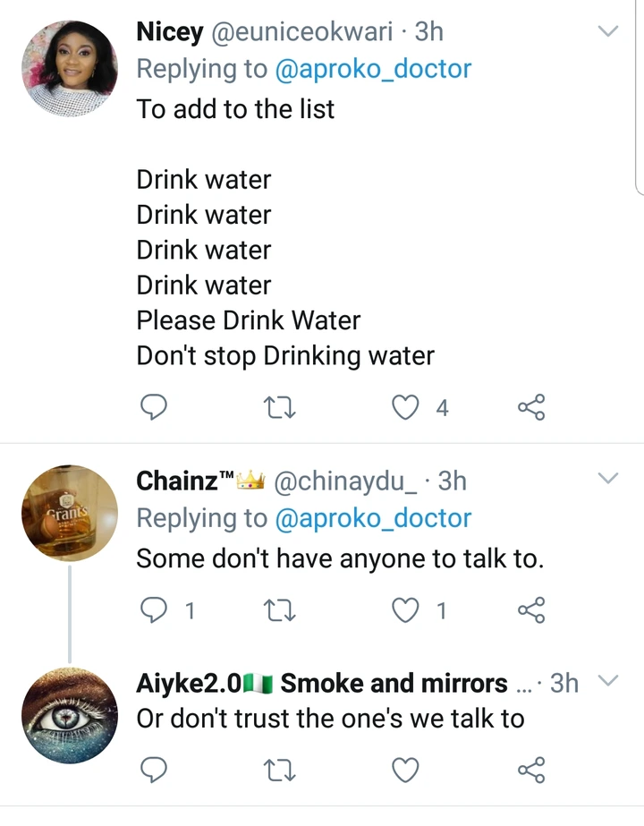Share Chainz's tweet
The width and height of the screenshot is (644, 826).
tap(531, 610)
